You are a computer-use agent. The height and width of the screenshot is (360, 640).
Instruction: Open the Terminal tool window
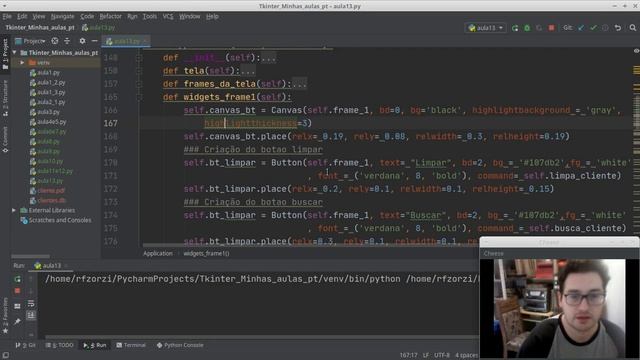tap(131, 345)
